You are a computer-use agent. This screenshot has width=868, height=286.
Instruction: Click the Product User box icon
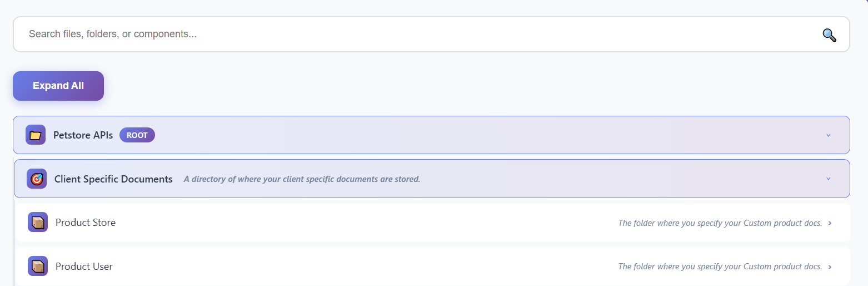pos(38,266)
